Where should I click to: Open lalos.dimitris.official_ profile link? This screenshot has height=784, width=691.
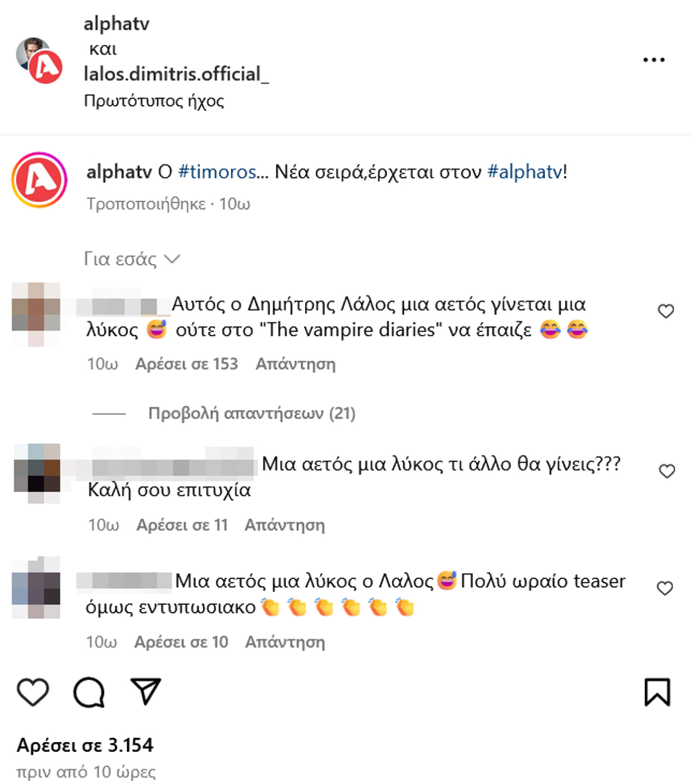pyautogui.click(x=176, y=74)
